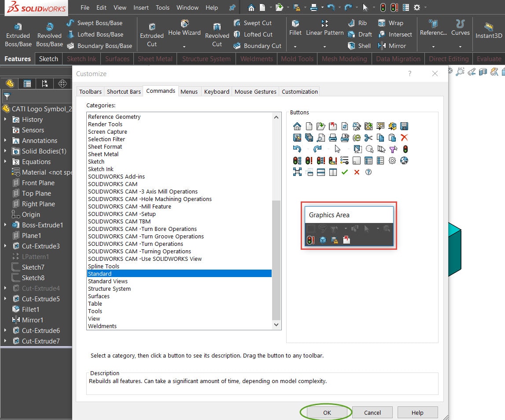505x420 pixels.
Task: Open the Shortcut Bars tab
Action: pyautogui.click(x=124, y=91)
